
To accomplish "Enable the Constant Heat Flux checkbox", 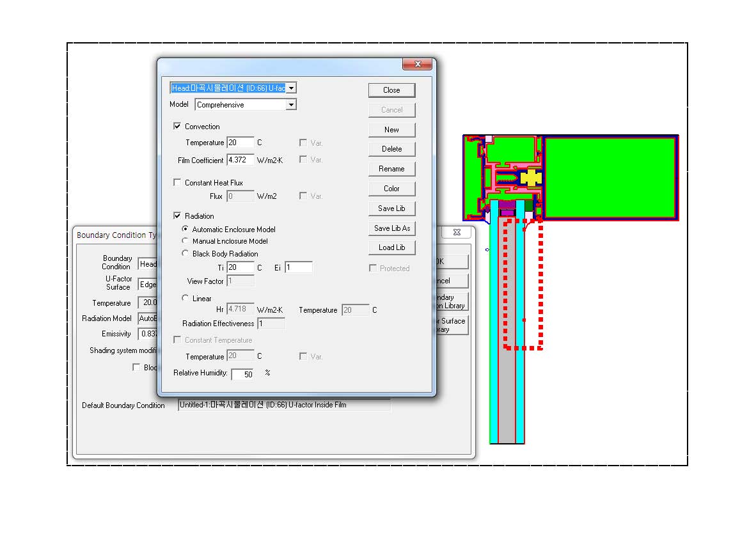I will click(177, 183).
